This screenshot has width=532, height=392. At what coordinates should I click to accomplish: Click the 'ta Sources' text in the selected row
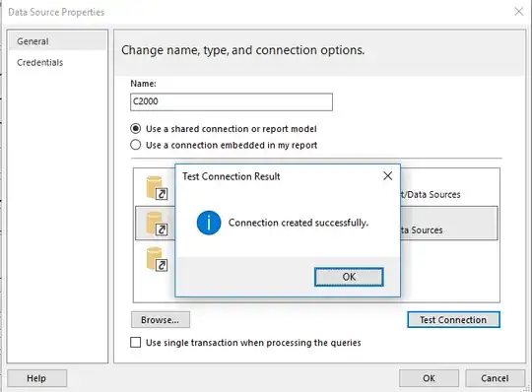coord(422,230)
